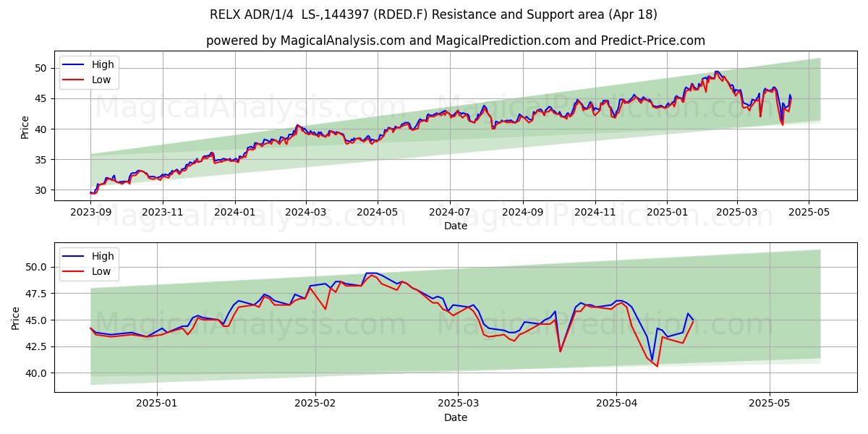Screen dimensions: 868x434
Task: Click the '40.0' y-axis tick in bottom chart
Action: tap(38, 373)
